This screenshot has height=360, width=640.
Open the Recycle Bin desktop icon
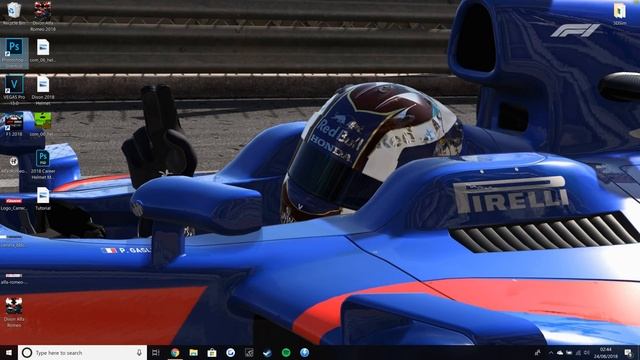[14, 13]
